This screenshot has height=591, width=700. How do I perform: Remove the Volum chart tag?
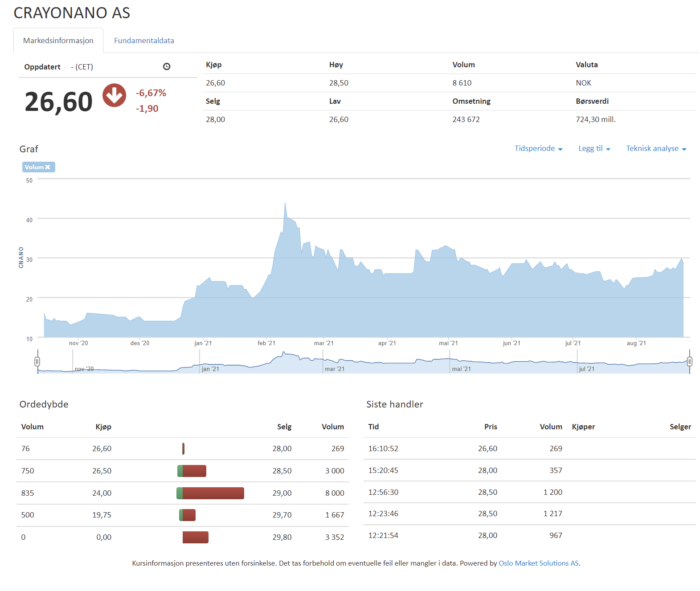pyautogui.click(x=48, y=167)
